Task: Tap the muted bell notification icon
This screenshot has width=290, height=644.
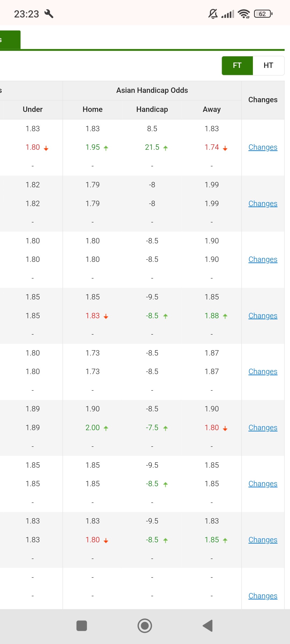Action: click(x=213, y=14)
